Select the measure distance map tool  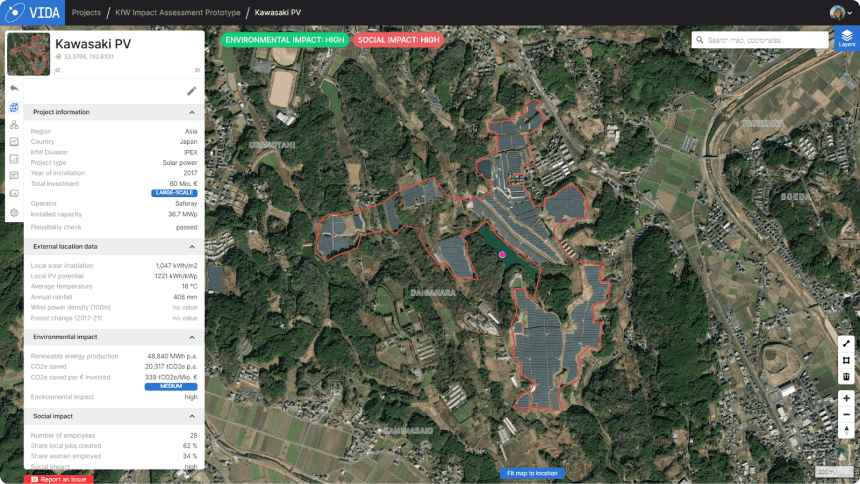pos(846,344)
